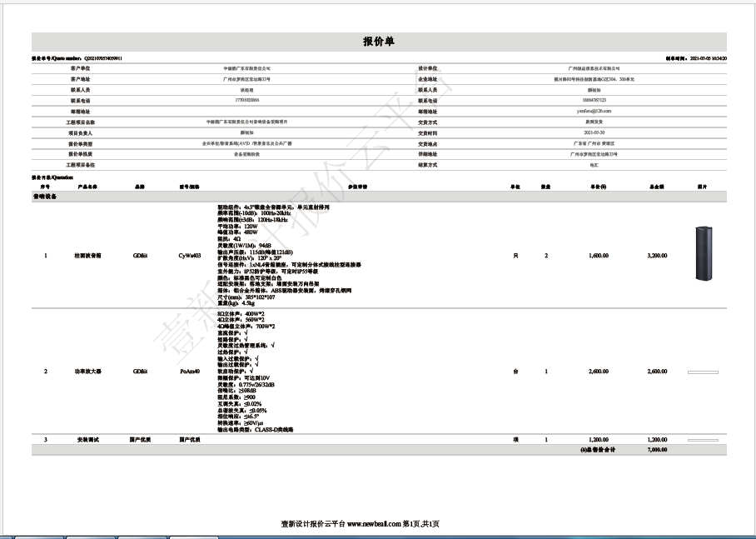The height and width of the screenshot is (539, 756).
Task: Click the CLASS-D output circuit spec line
Action: (256, 430)
